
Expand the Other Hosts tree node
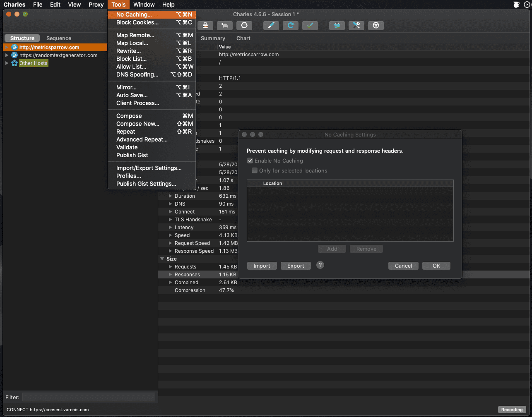click(x=7, y=63)
